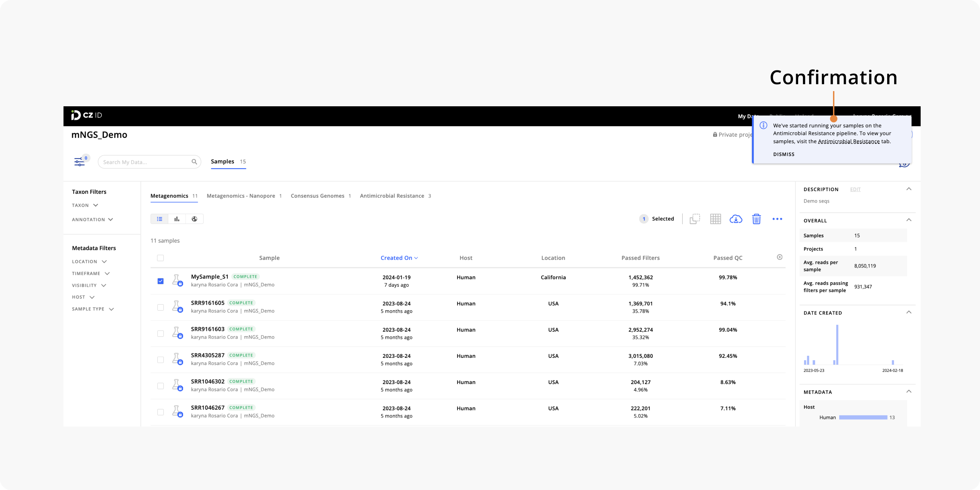This screenshot has width=980, height=490.
Task: Click the Private project lock icon
Action: [x=715, y=135]
